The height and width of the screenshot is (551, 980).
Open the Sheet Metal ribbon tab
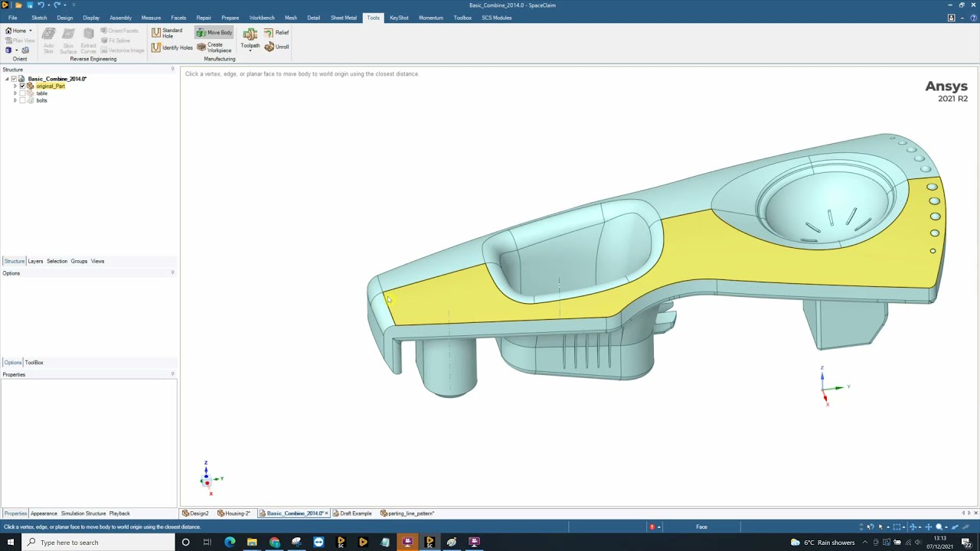click(344, 18)
